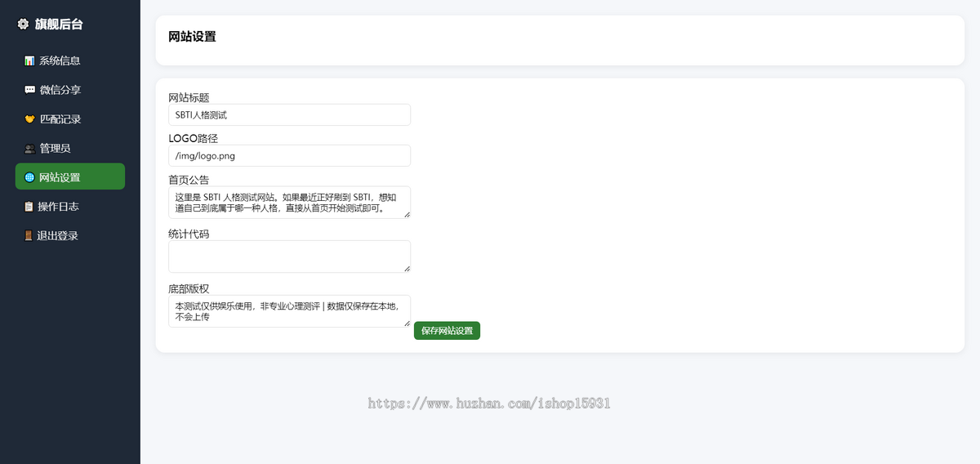980x464 pixels.
Task: Click the globe icon for 网站设置
Action: point(29,177)
